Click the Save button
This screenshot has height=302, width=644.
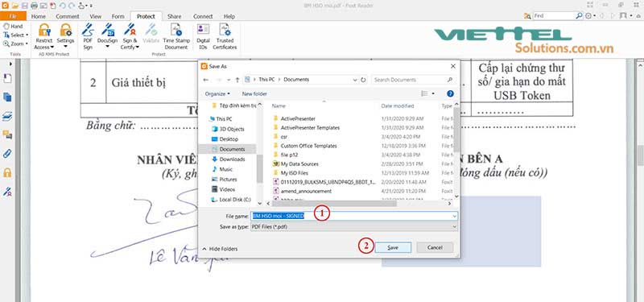pos(393,247)
